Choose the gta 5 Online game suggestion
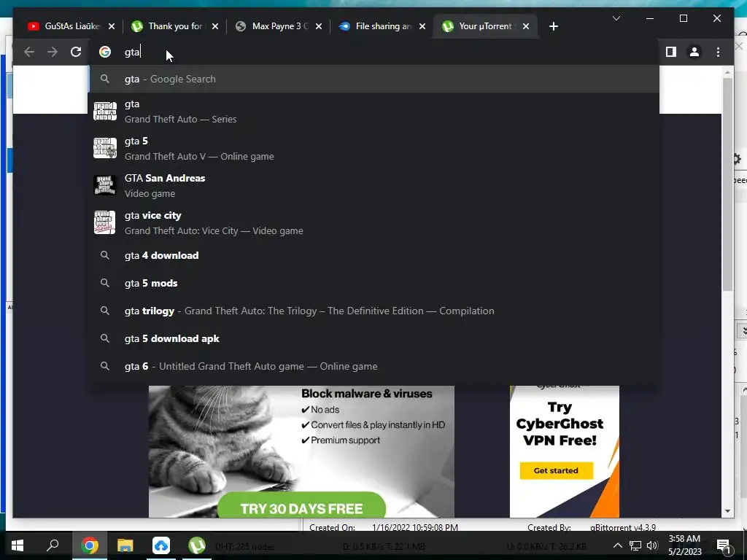 coord(374,149)
